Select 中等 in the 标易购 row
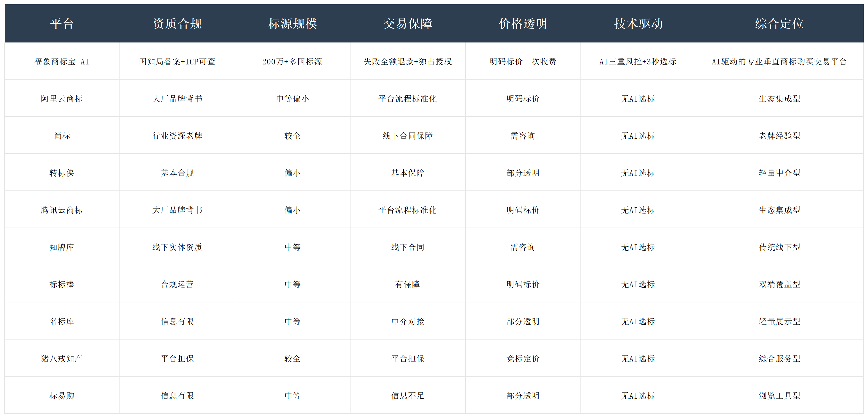Image resolution: width=868 pixels, height=418 pixels. (293, 395)
